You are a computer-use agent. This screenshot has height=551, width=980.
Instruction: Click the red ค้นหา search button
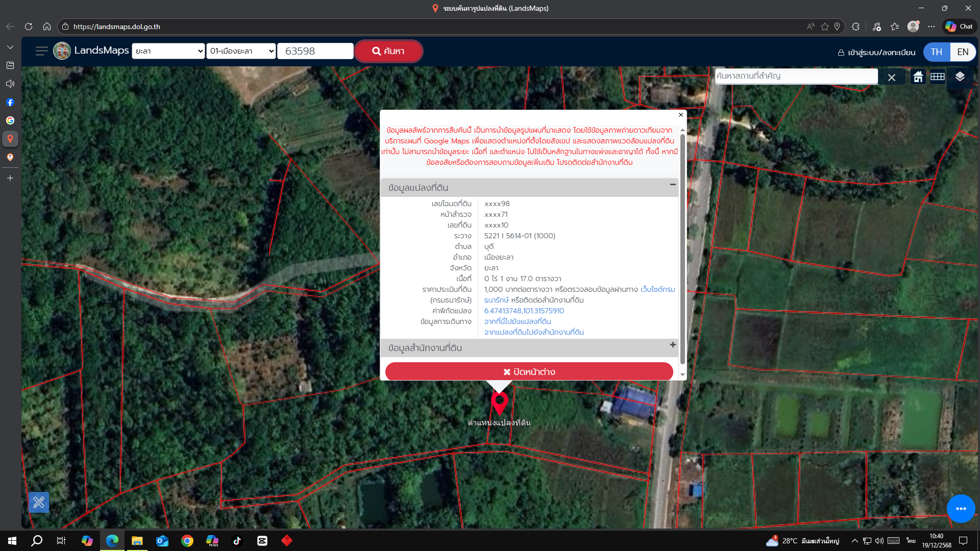pyautogui.click(x=388, y=51)
